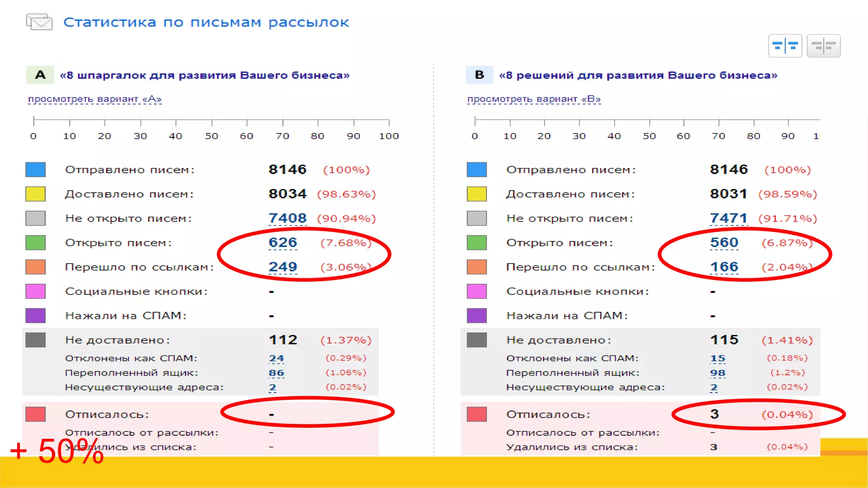Click variant B undelivered value 115

tap(724, 340)
